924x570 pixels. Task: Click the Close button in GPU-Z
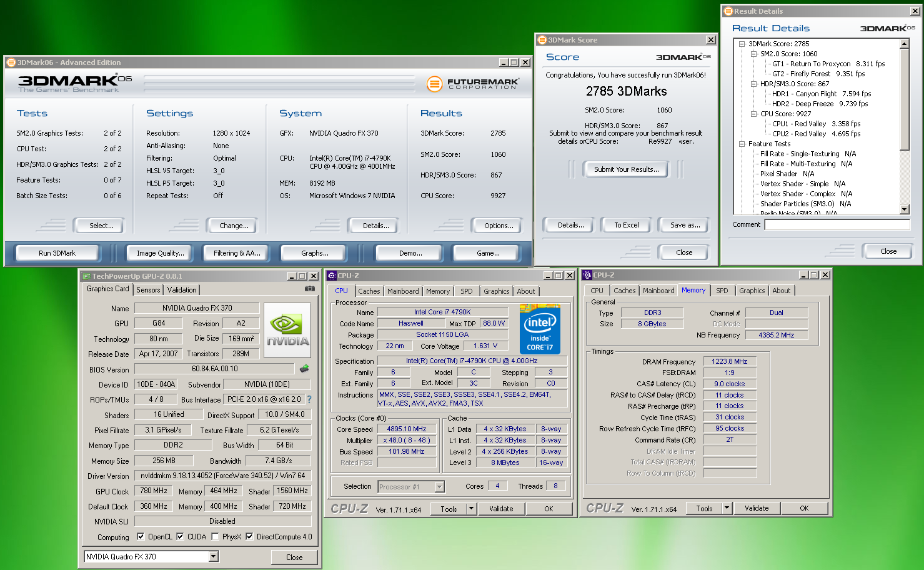(294, 557)
